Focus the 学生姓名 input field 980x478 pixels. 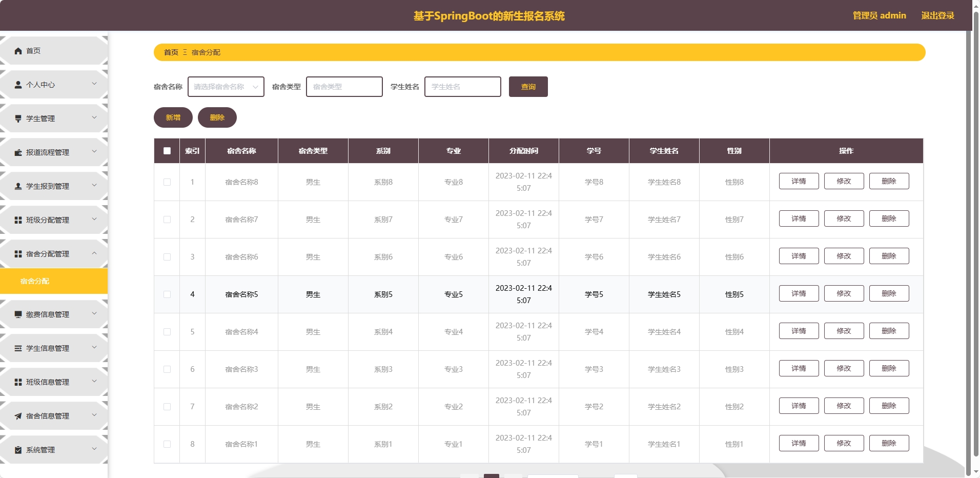pos(463,87)
